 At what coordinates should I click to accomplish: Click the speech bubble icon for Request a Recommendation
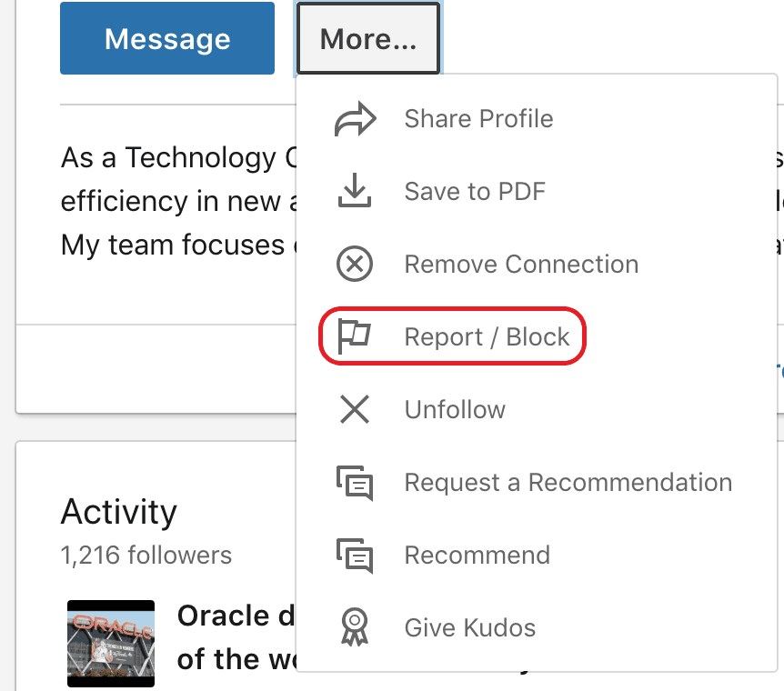(355, 483)
